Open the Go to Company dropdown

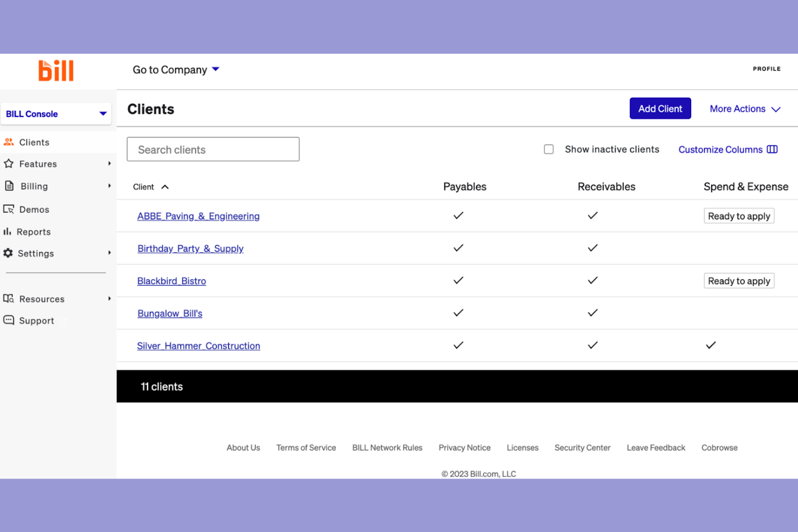[x=176, y=70]
